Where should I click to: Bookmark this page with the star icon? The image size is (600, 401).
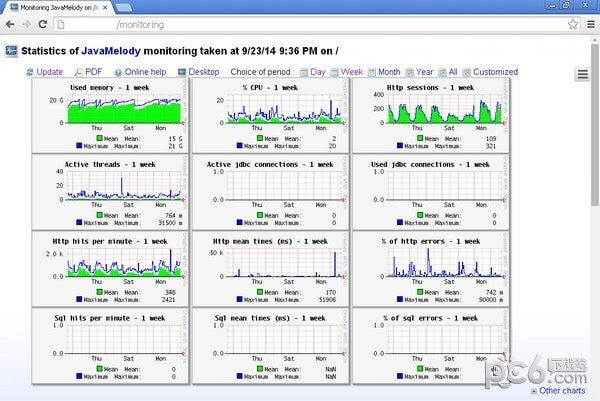[x=572, y=24]
